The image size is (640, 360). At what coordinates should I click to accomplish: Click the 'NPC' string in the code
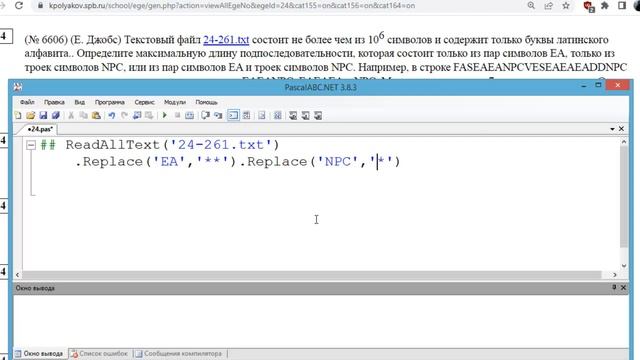coord(338,162)
